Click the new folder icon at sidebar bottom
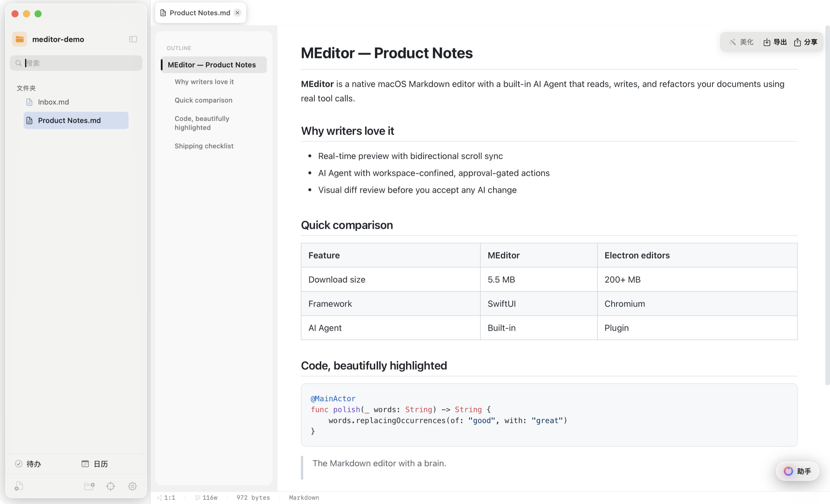Image resolution: width=830 pixels, height=504 pixels. (x=89, y=486)
